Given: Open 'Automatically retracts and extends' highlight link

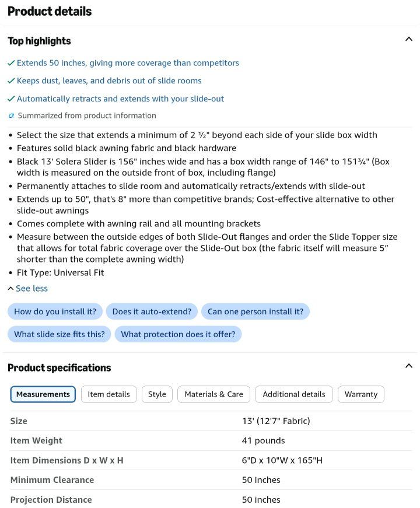Looking at the screenshot, I should click(120, 99).
